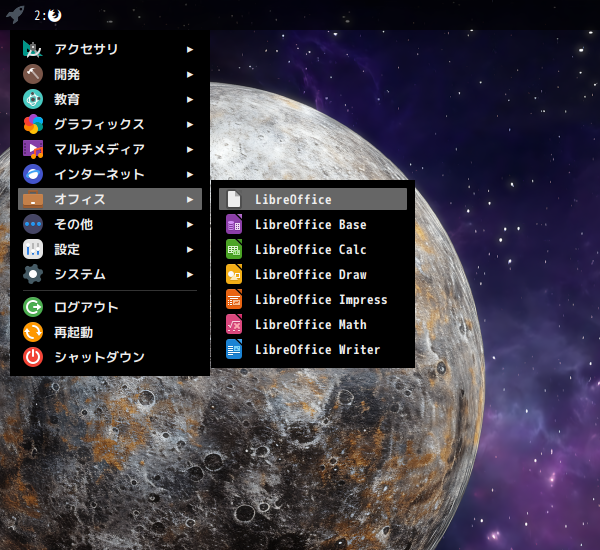Viewport: 600px width, 550px height.
Task: Click the rocket launcher icon in top panel
Action: (x=14, y=15)
